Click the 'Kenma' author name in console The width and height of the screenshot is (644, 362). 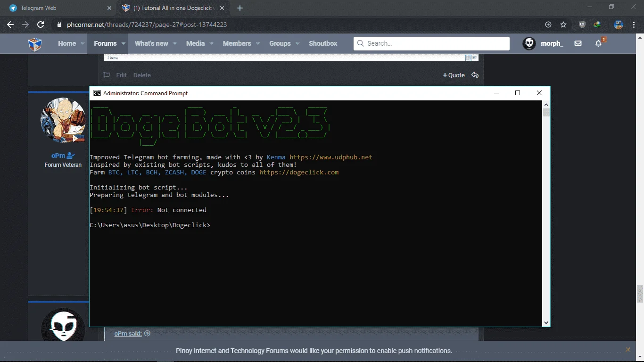tap(276, 157)
